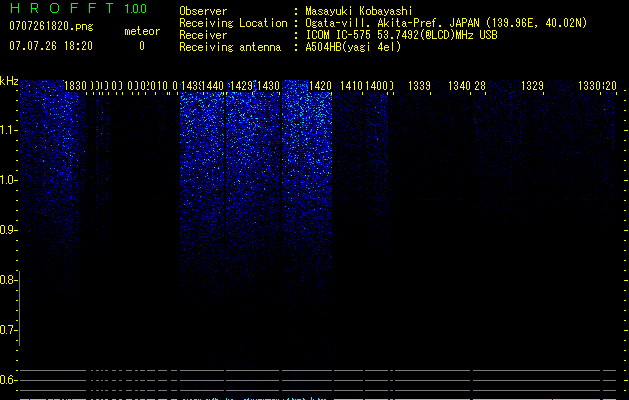Click the 1329 time marker

pyautogui.click(x=532, y=86)
